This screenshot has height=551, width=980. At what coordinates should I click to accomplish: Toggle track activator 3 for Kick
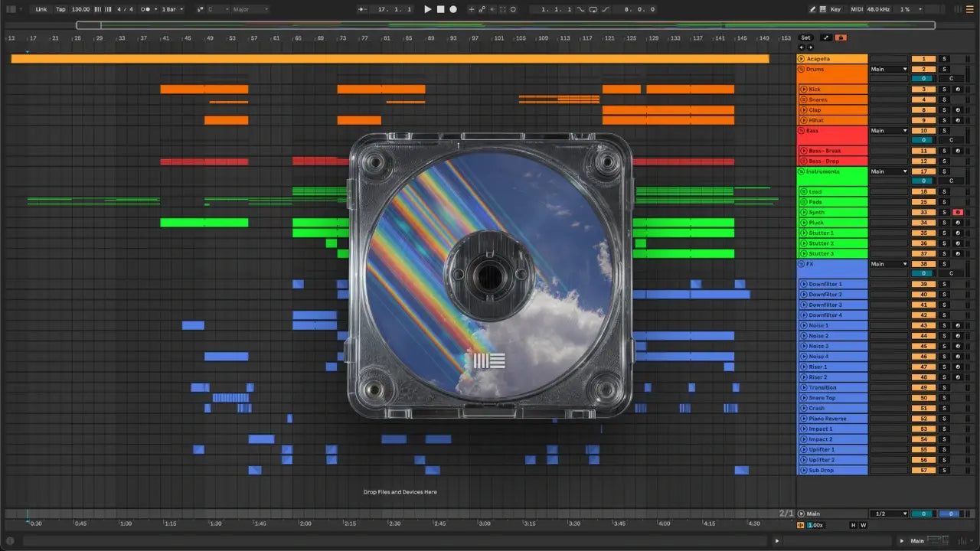923,90
